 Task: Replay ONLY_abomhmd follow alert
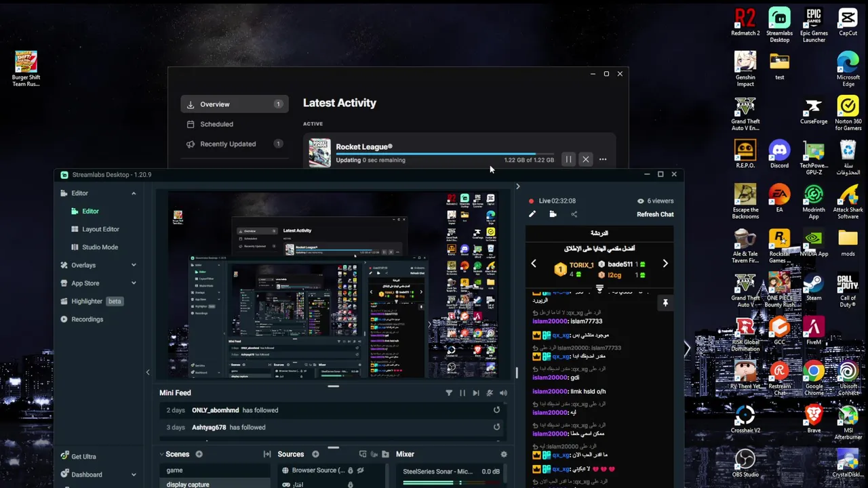[x=496, y=410]
